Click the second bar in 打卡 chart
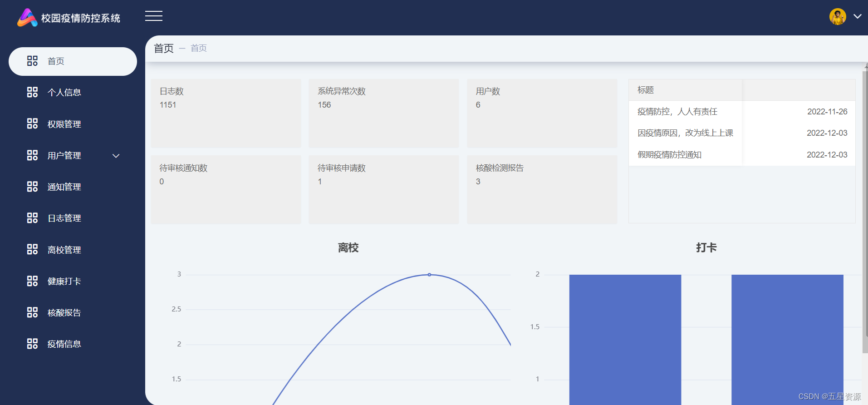This screenshot has width=868, height=405. pyautogui.click(x=787, y=340)
